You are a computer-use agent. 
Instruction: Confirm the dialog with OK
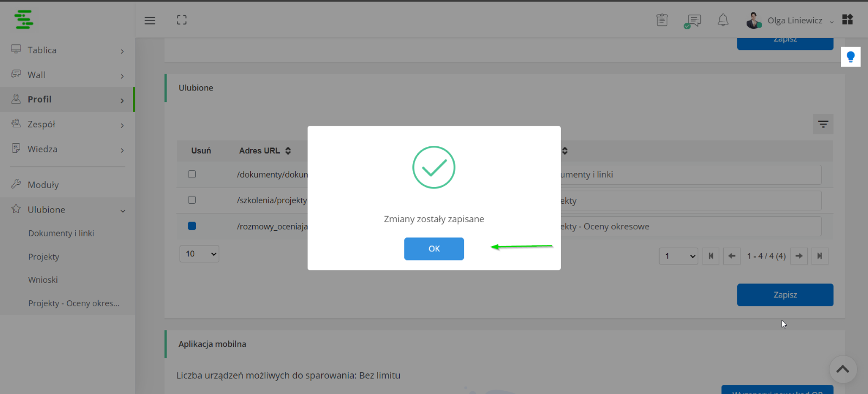pos(434,249)
